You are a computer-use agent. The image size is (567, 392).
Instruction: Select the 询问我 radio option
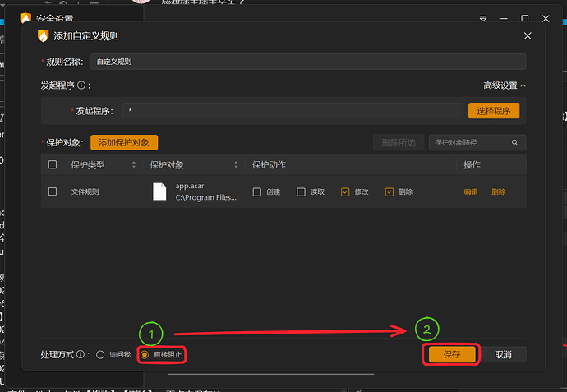100,355
